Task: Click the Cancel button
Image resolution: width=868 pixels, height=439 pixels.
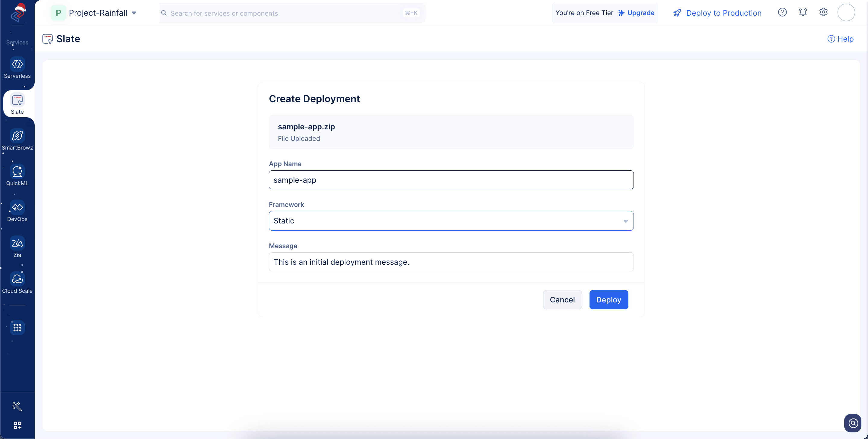Action: (x=562, y=299)
